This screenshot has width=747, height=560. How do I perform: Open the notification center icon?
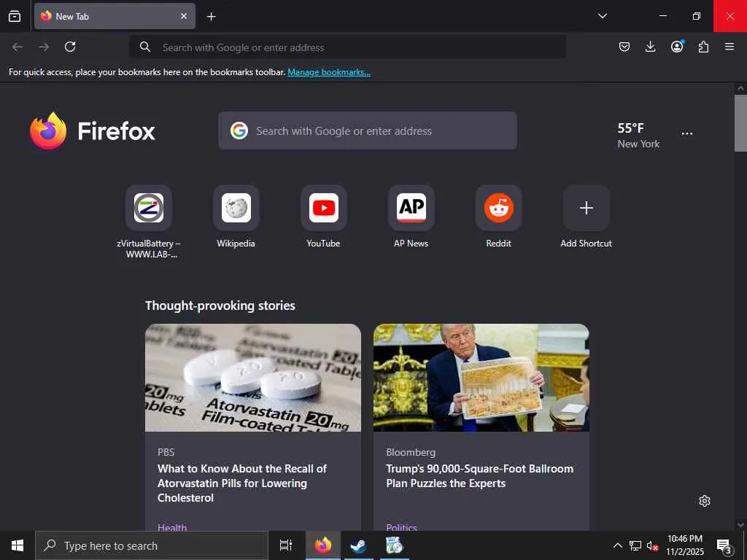(x=724, y=545)
